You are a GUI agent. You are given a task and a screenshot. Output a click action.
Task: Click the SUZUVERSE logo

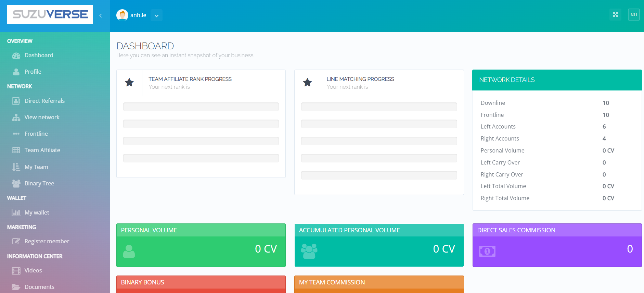pyautogui.click(x=50, y=14)
